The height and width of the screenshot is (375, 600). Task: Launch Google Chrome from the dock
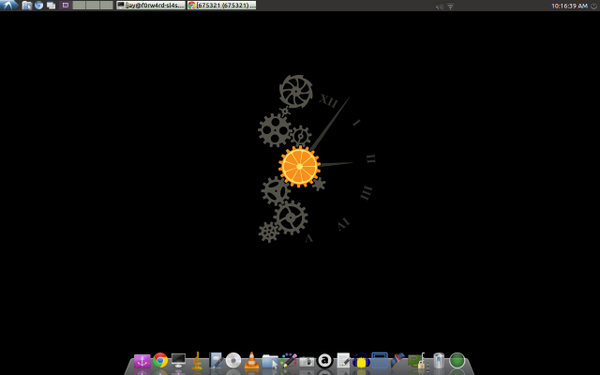[160, 360]
